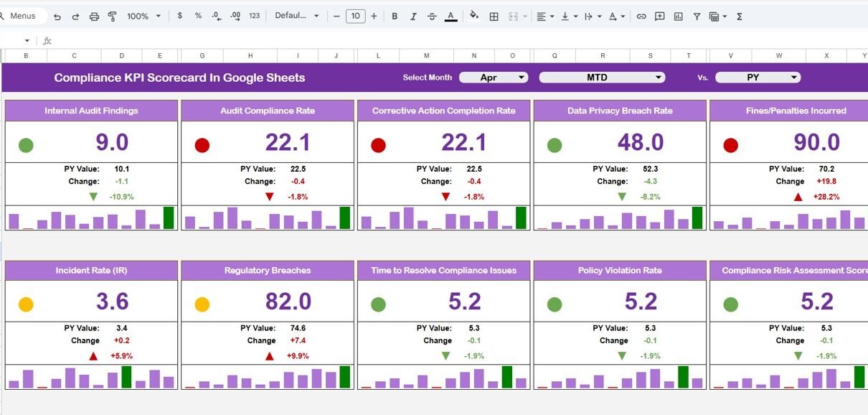The image size is (868, 415).
Task: Open the Select Month Apr dropdown
Action: point(494,78)
